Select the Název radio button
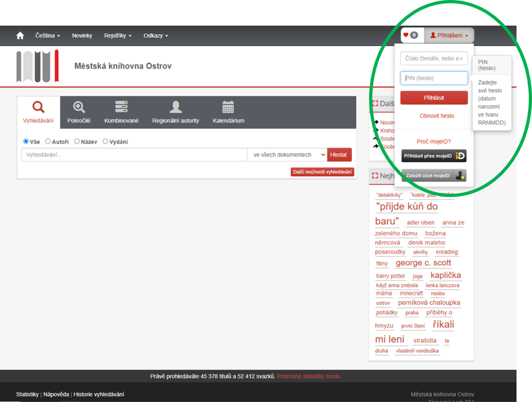 pos(77,141)
